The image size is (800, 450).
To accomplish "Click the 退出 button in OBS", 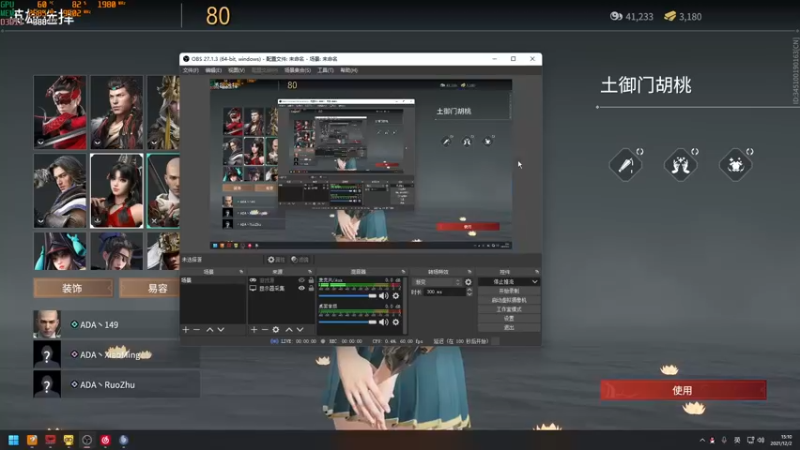I will coord(509,328).
